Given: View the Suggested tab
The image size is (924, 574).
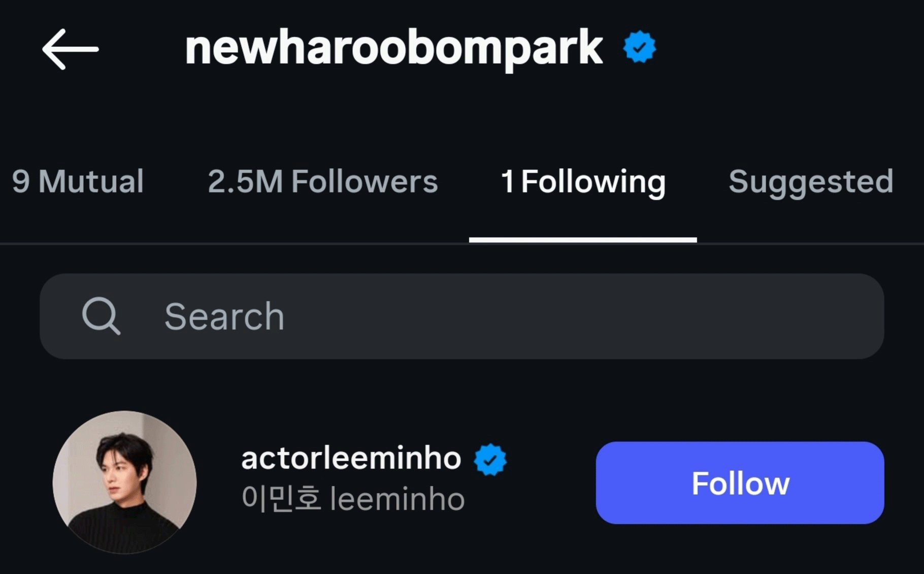Looking at the screenshot, I should tap(811, 182).
